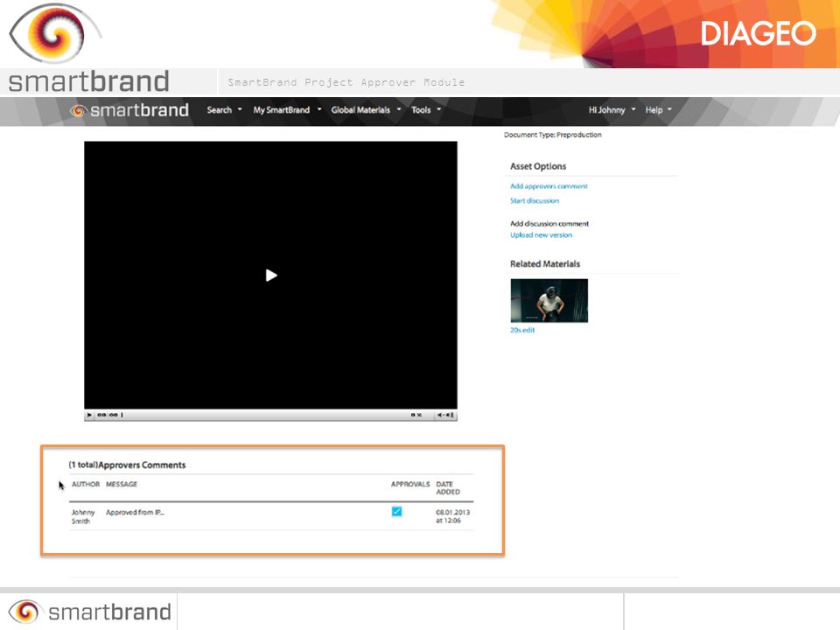Click the 'Approved from IP...' message

click(x=135, y=513)
